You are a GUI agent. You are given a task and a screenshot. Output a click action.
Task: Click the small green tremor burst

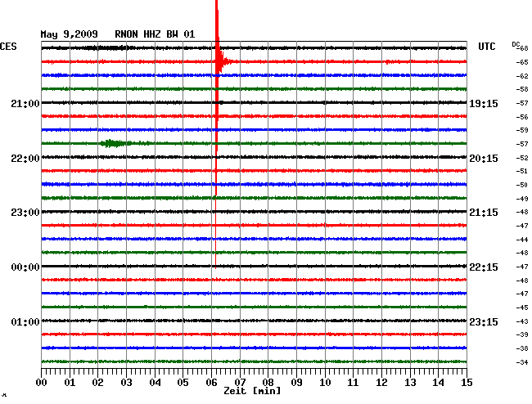(114, 143)
